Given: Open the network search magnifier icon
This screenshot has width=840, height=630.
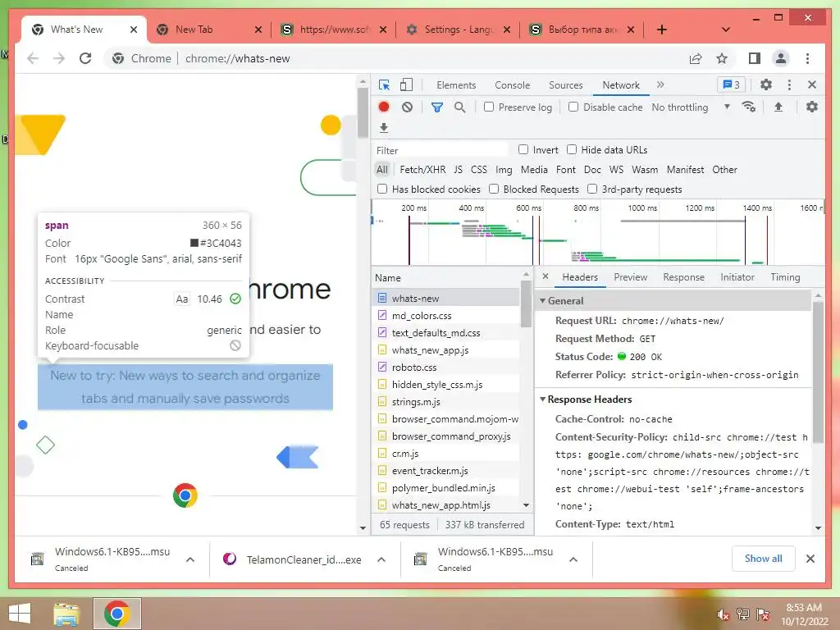Looking at the screenshot, I should point(459,107).
